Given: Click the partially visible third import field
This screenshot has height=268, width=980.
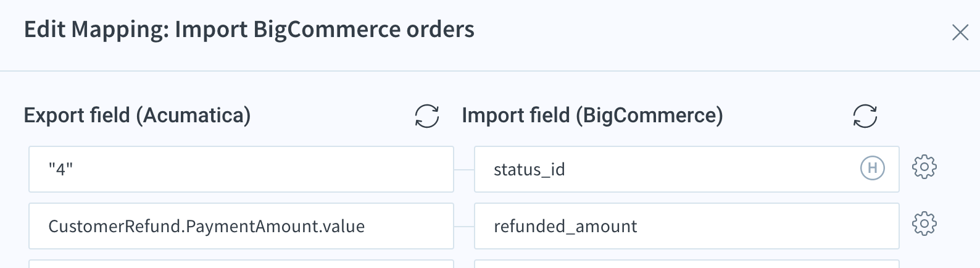Looking at the screenshot, I should pos(686,264).
